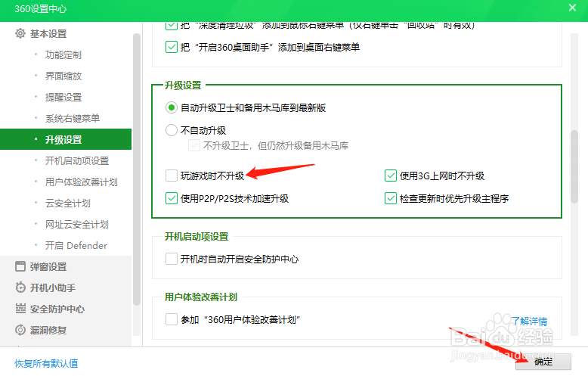588x376 pixels.
Task: Click the clock icon beside 开机小助手
Action: [20, 287]
